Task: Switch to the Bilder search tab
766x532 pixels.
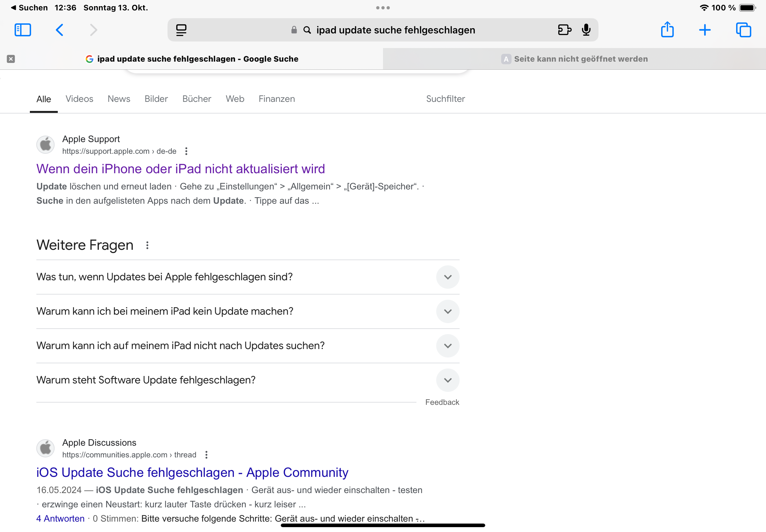Action: [x=156, y=99]
